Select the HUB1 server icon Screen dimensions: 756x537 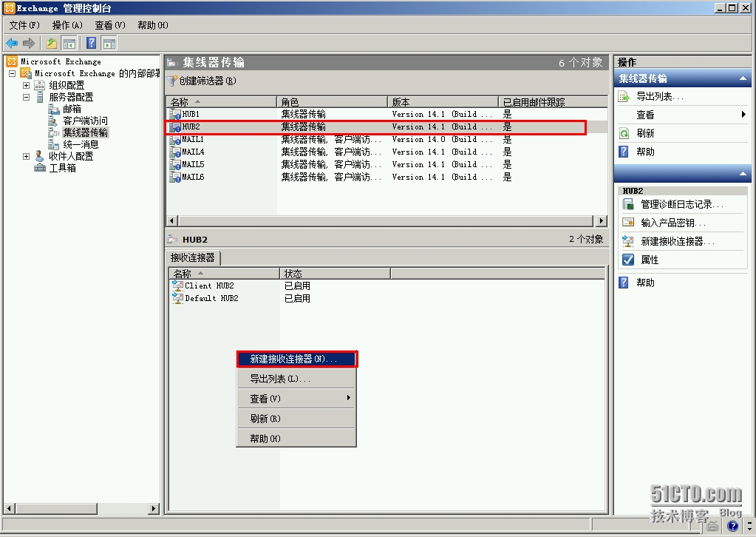click(174, 115)
